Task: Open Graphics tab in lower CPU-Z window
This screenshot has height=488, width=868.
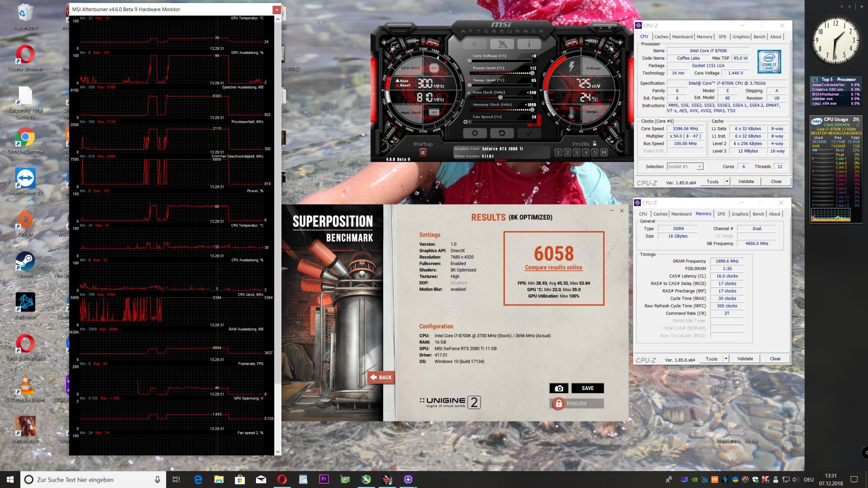Action: [x=740, y=214]
